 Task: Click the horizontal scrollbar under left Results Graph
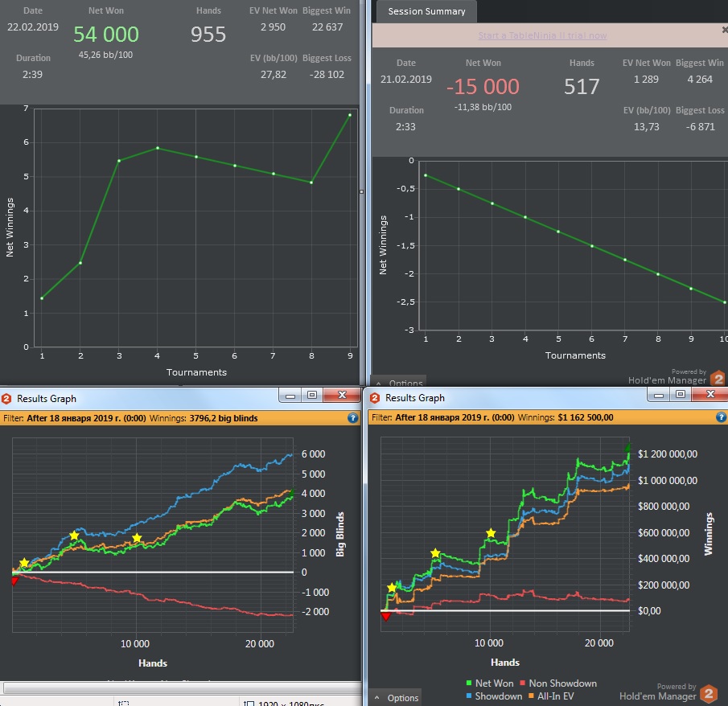pos(181,688)
